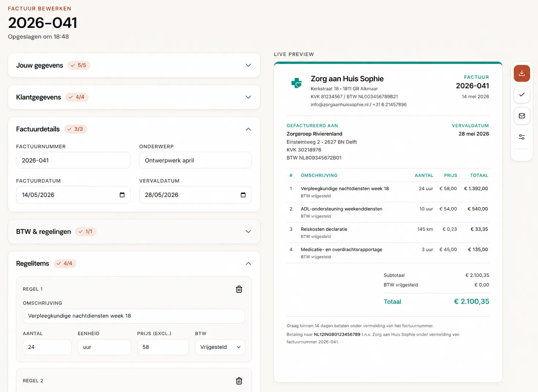
Task: Click the 1/1 badge on BTW & regelingen
Action: click(86, 231)
